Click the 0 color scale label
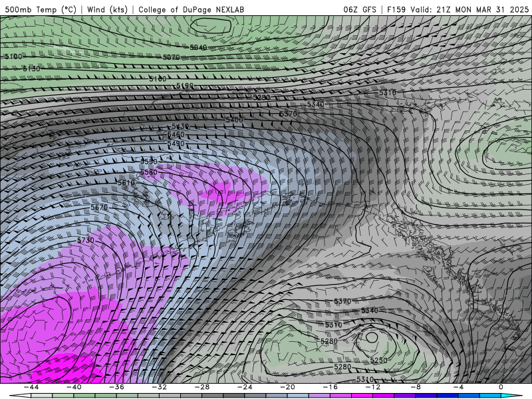This screenshot has height=399, width=532. (x=501, y=387)
